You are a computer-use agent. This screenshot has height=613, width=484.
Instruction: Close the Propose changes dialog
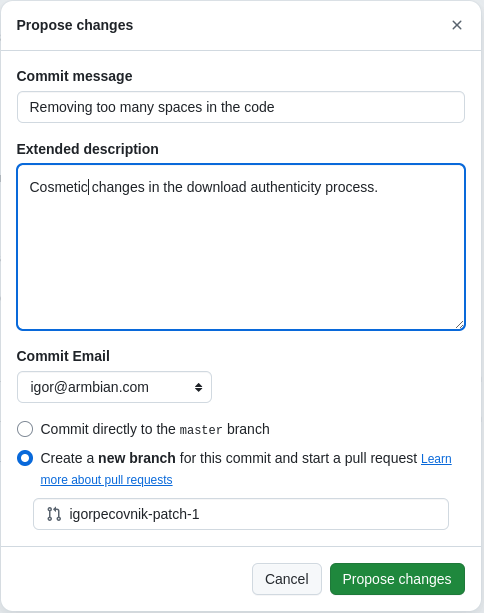[x=457, y=25]
